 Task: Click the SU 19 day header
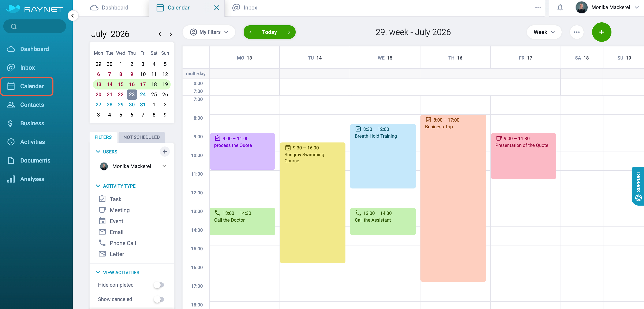pos(624,58)
